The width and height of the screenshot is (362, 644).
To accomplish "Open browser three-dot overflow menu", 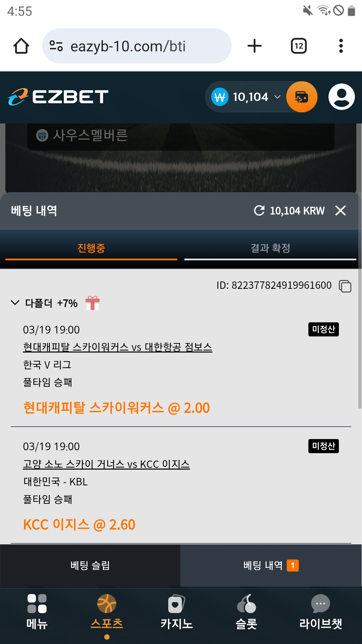I will pos(341,46).
